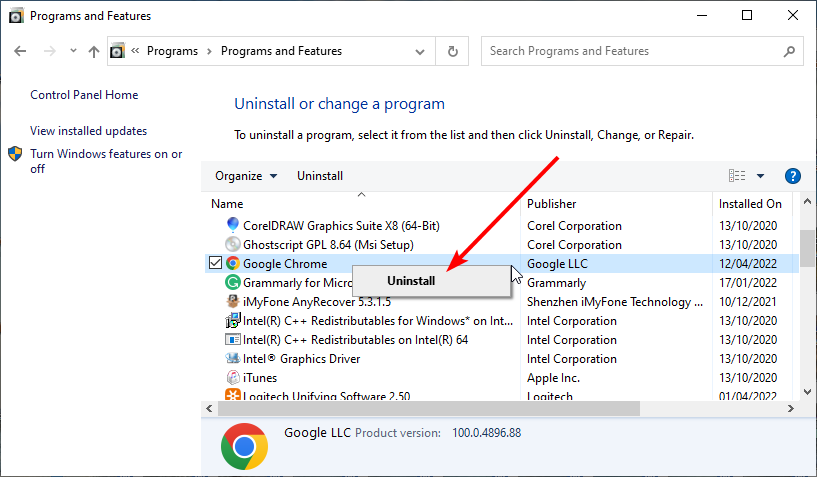Click the Ghostscript GPL disc icon
Screen dimensions: 817x477
232,244
